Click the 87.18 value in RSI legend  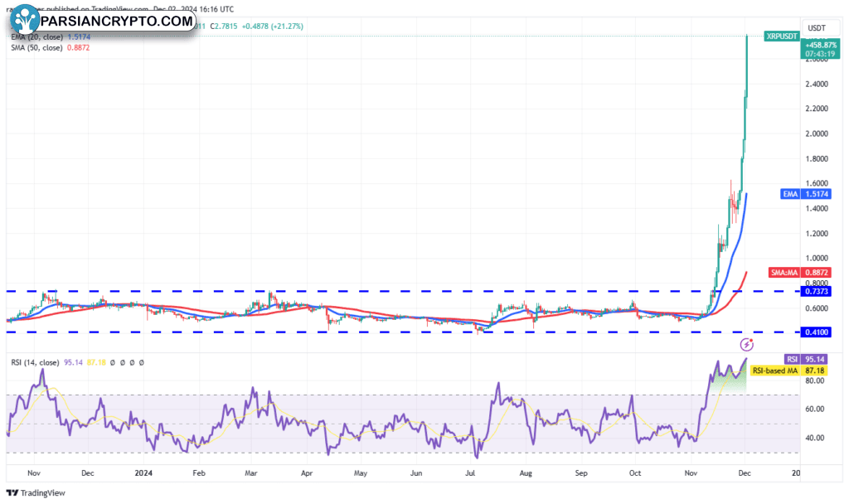[x=96, y=363]
